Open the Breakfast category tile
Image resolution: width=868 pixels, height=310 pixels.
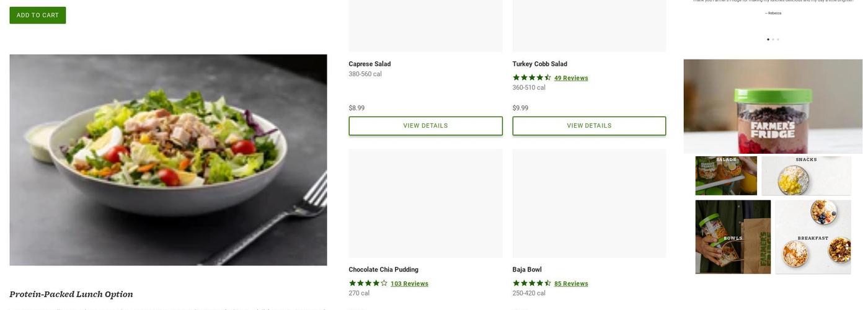(813, 237)
